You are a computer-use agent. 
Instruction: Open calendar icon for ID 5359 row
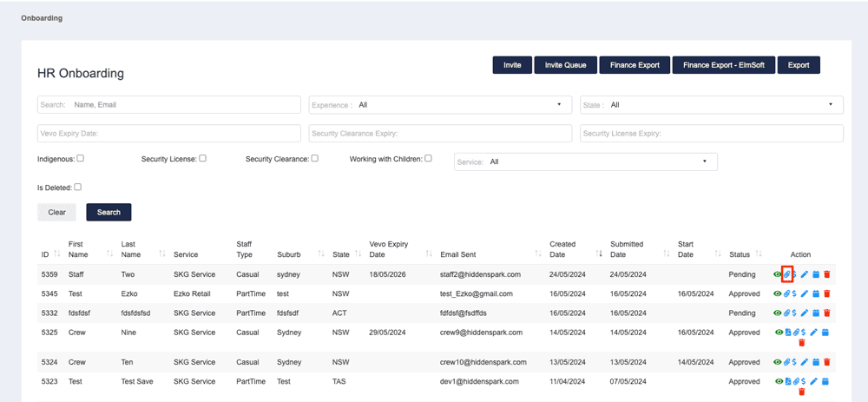816,274
